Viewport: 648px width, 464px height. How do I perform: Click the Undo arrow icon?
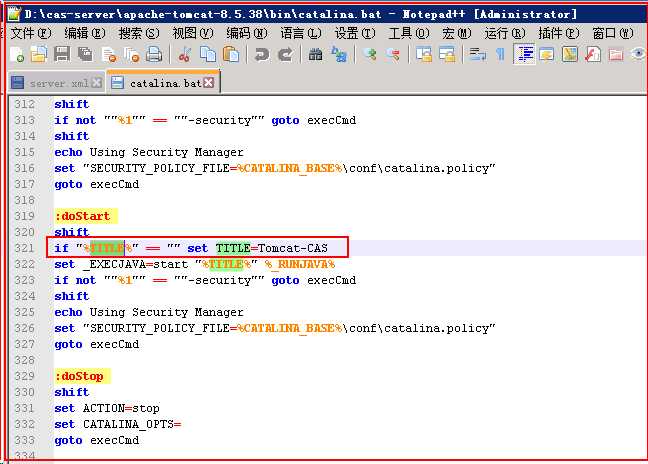tap(261, 55)
